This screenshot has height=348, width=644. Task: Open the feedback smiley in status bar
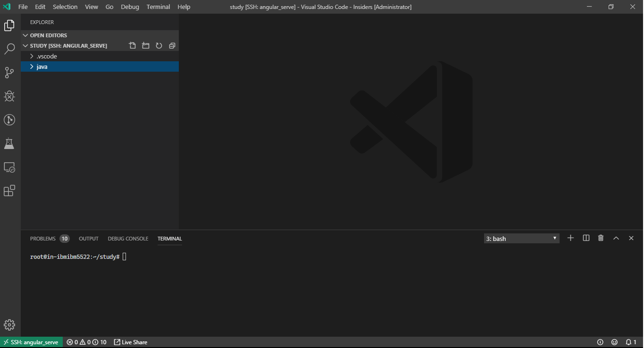tap(614, 342)
